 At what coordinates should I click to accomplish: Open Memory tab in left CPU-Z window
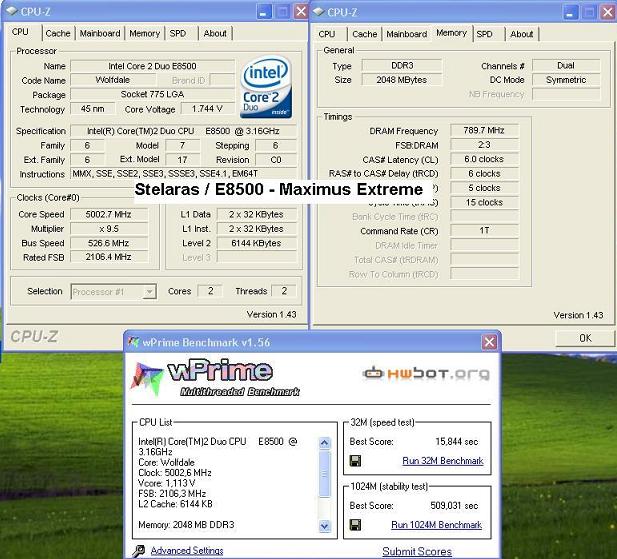[144, 33]
